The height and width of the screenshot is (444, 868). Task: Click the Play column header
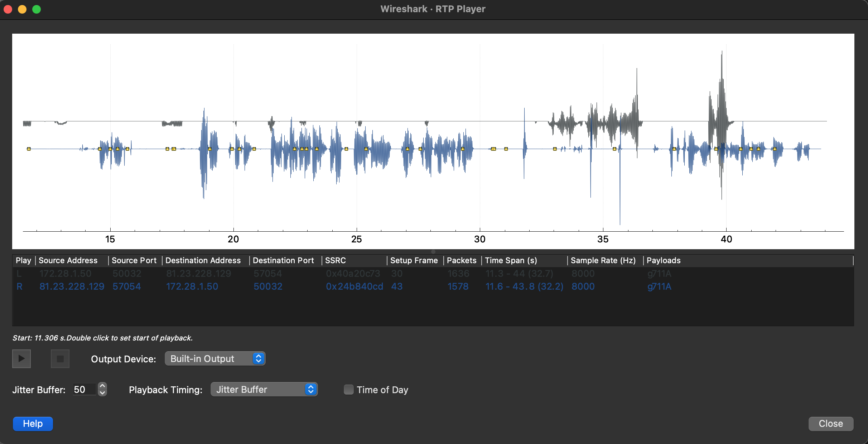(23, 260)
